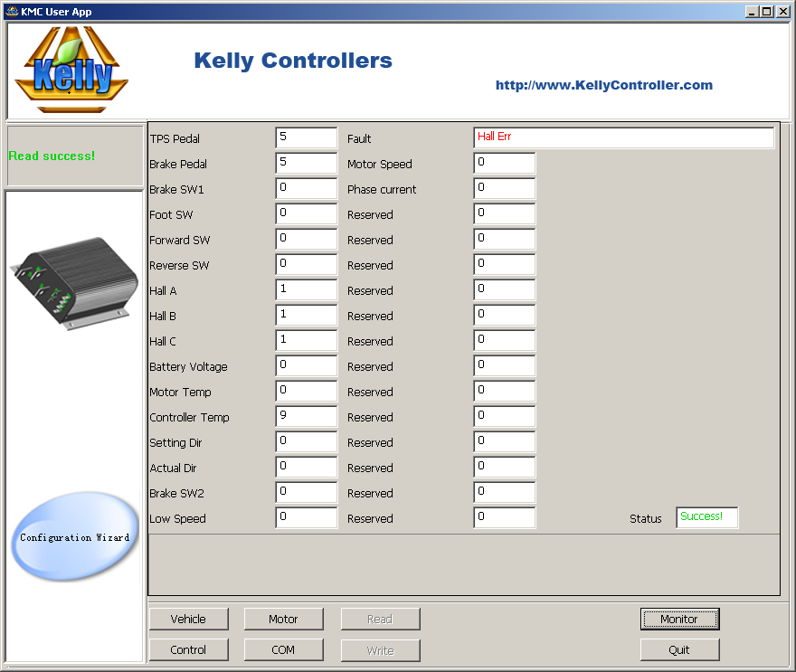Maximize the KMC User App window

(x=768, y=11)
